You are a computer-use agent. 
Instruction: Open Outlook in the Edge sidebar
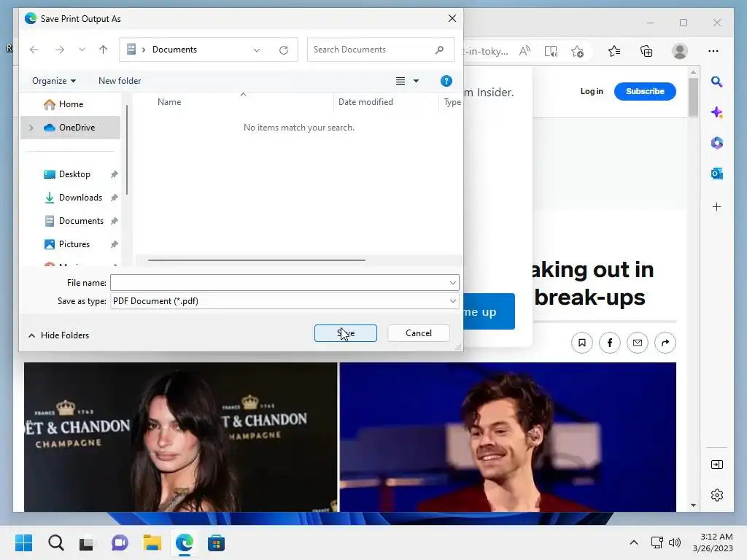click(x=716, y=174)
